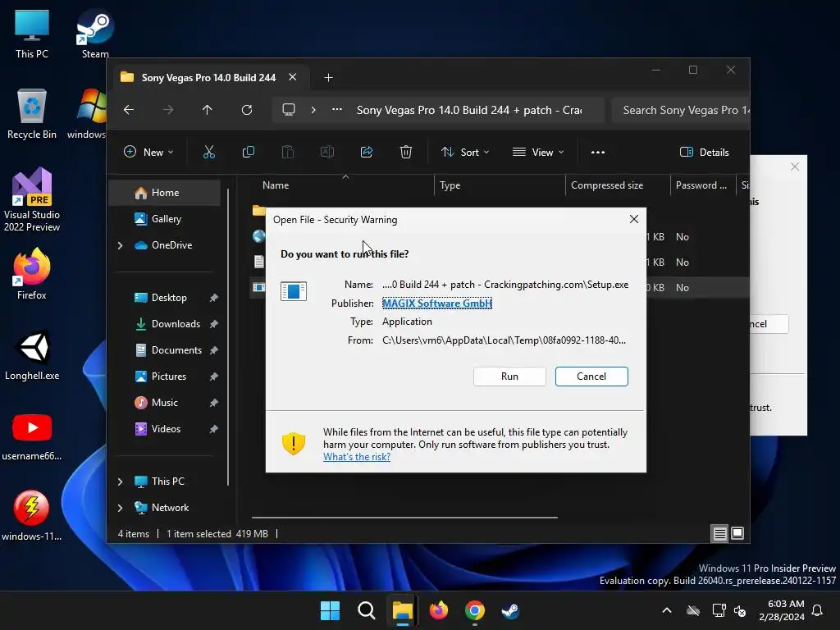Screen dimensions: 840x630
Task: Expand the OneDrive tree node
Action: click(120, 245)
